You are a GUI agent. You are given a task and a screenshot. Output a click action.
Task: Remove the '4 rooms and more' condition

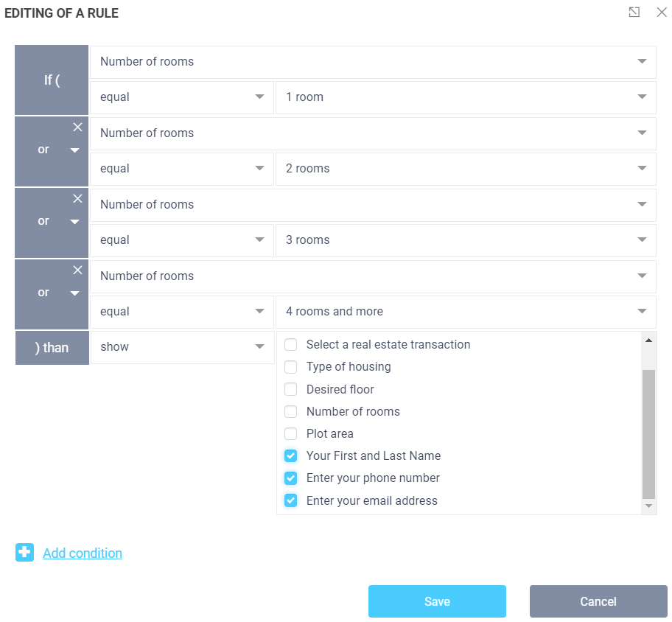click(x=77, y=270)
